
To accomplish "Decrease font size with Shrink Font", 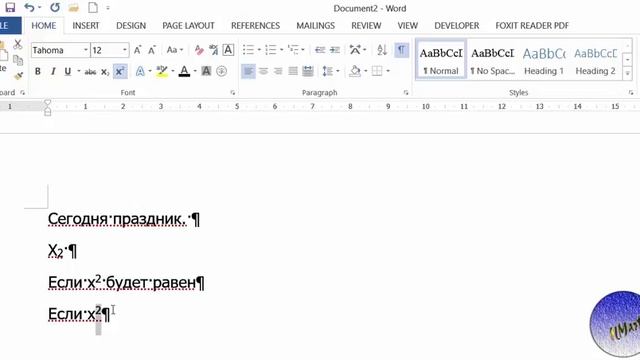I will (152, 50).
